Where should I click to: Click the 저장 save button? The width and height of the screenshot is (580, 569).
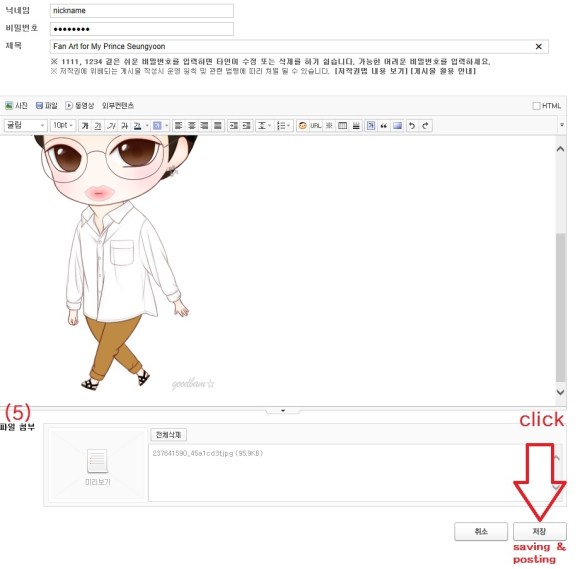[539, 532]
